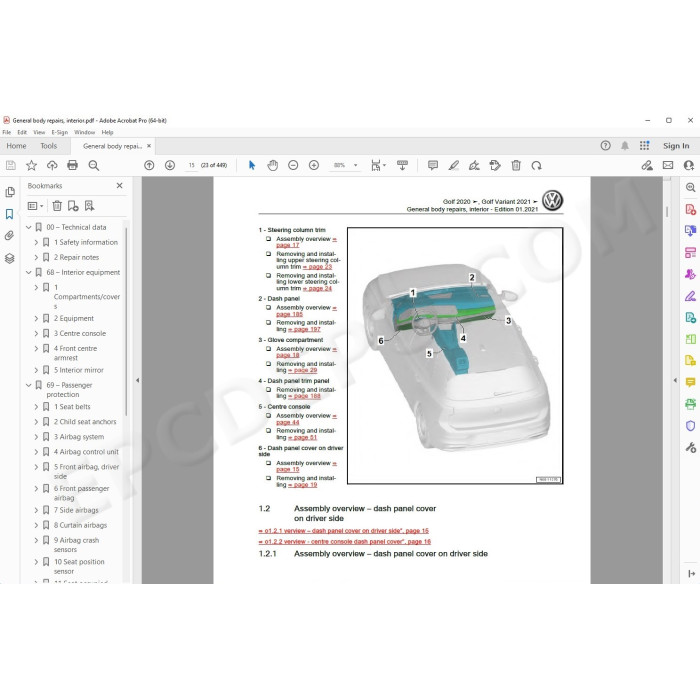Collapse the 69 – Passenger protection bookmark
Viewport: 700px width, 700px height.
(29, 385)
